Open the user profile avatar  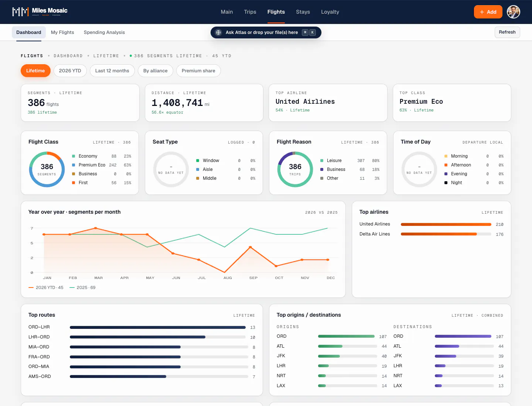click(514, 12)
